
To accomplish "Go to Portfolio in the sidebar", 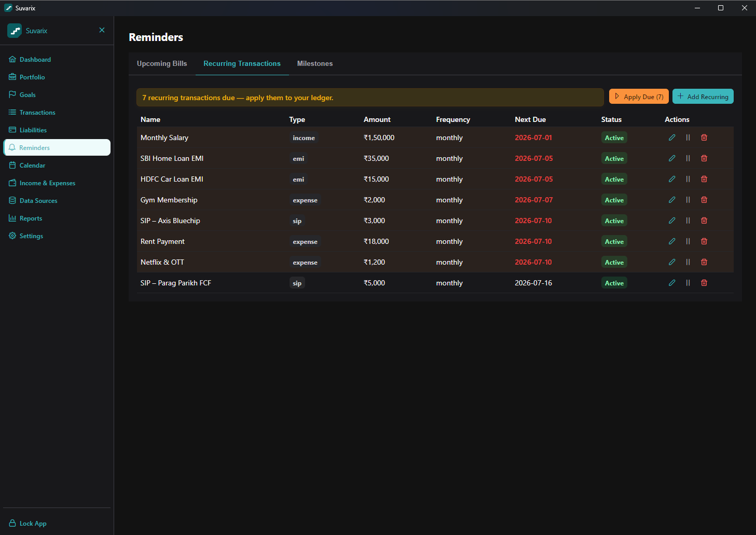I will point(57,77).
